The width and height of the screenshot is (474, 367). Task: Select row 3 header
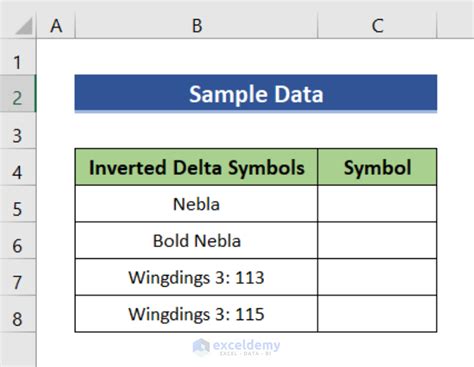(18, 130)
